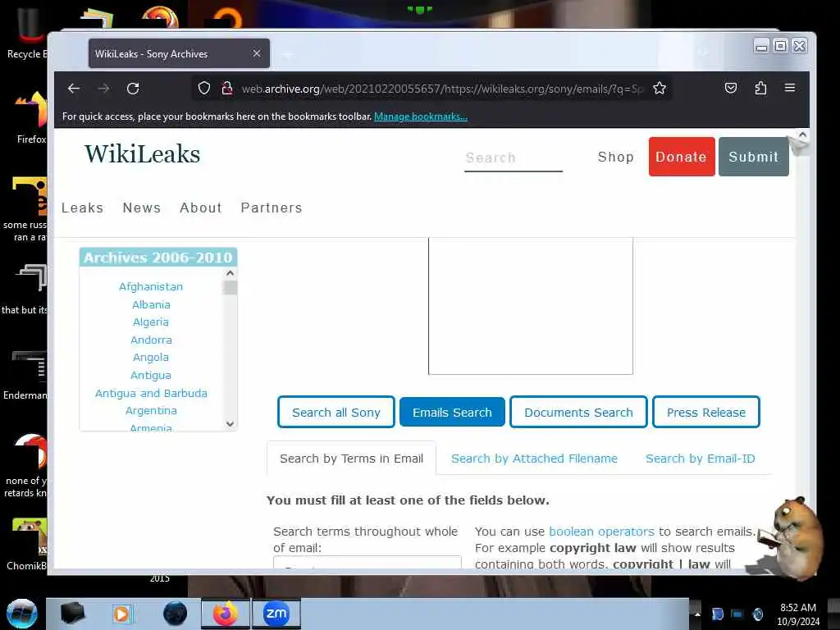Viewport: 840px width, 630px height.
Task: Reload the page with the refresh icon
Action: (x=133, y=89)
